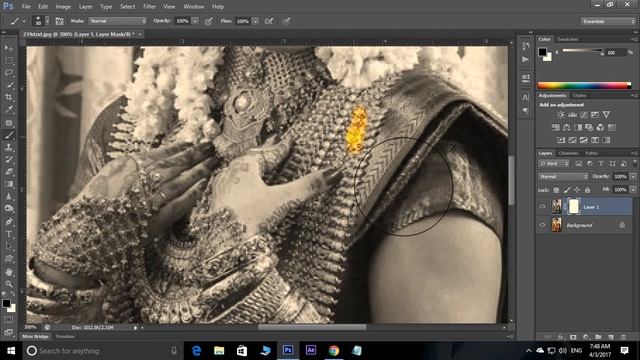640x360 pixels.
Task: Select the Lasso tool
Action: pyautogui.click(x=9, y=73)
